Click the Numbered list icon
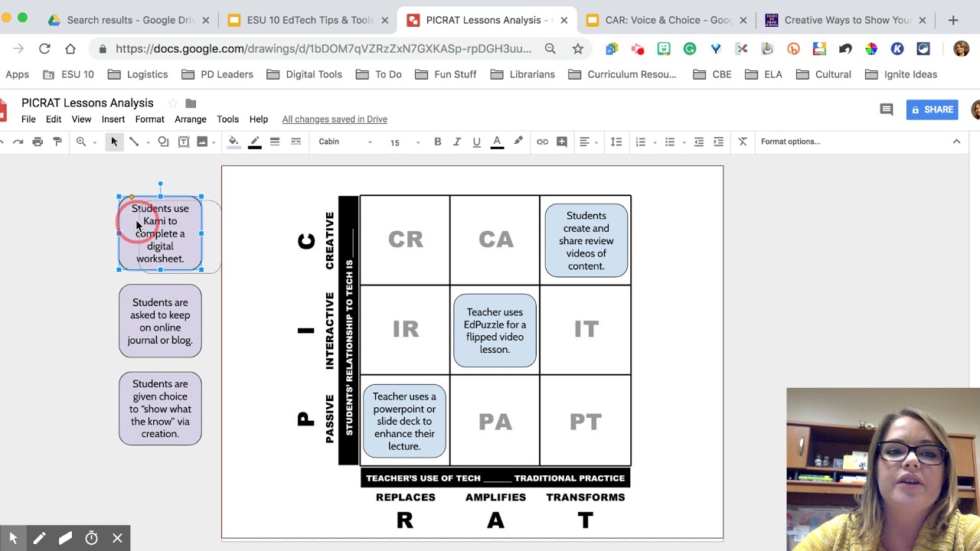This screenshot has width=980, height=551. click(641, 142)
